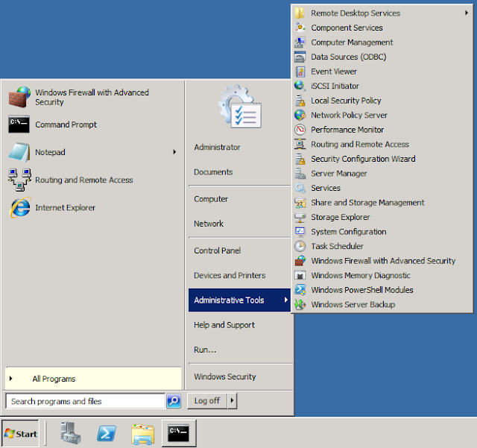Viewport: 477px width, 448px height.
Task: Click the All Programs label
Action: click(x=54, y=379)
